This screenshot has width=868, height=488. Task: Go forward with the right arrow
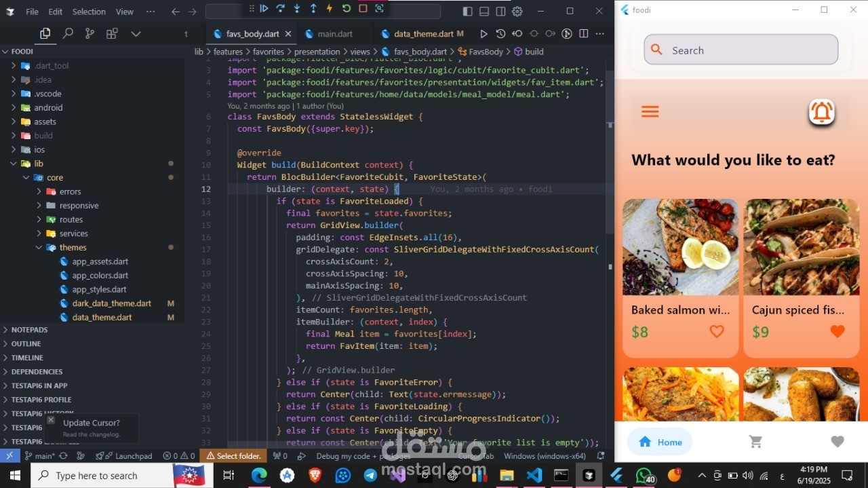pyautogui.click(x=193, y=12)
